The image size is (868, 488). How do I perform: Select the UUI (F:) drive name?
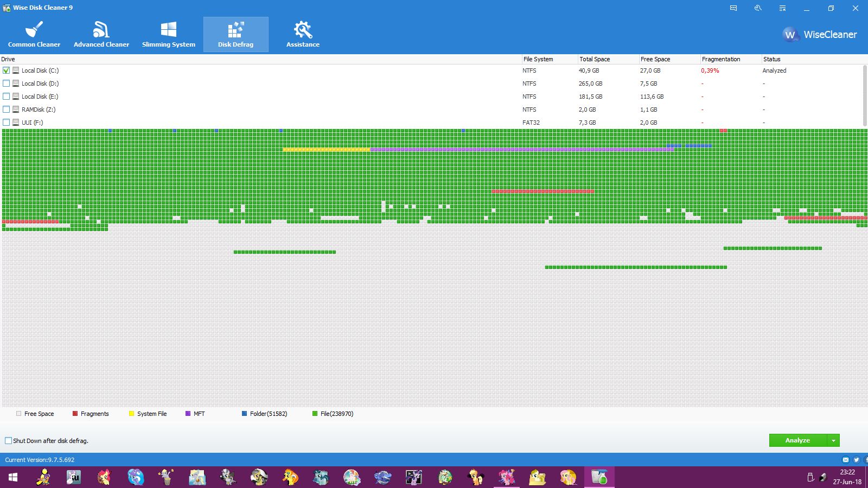(32, 123)
